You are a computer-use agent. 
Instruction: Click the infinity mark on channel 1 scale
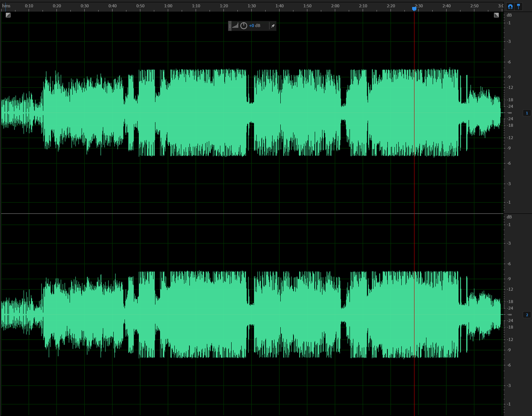point(510,113)
